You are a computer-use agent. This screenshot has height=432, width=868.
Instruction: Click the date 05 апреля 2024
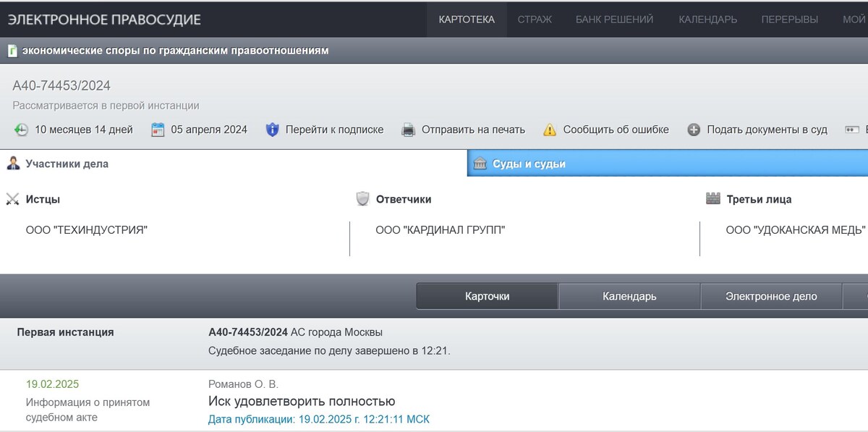point(209,130)
